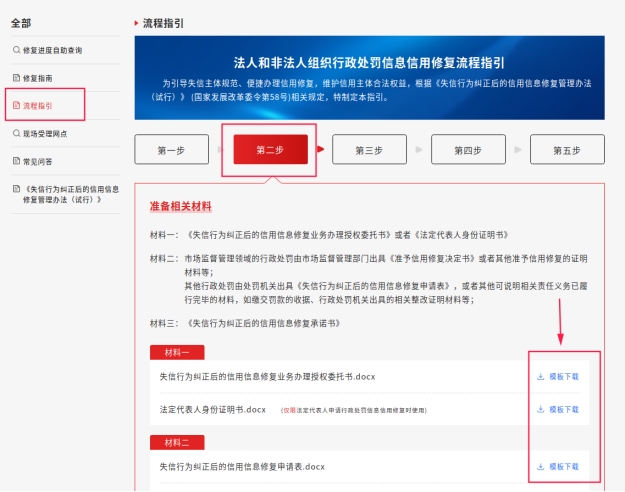The height and width of the screenshot is (492, 625).
Task: Download template for 信用信息修复申请表.docx
Action: click(x=564, y=466)
